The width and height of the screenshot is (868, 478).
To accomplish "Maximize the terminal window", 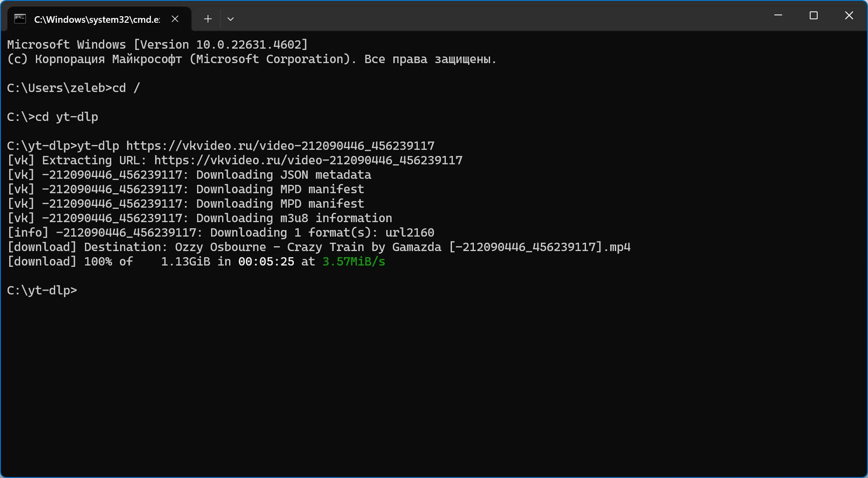I will click(x=814, y=15).
